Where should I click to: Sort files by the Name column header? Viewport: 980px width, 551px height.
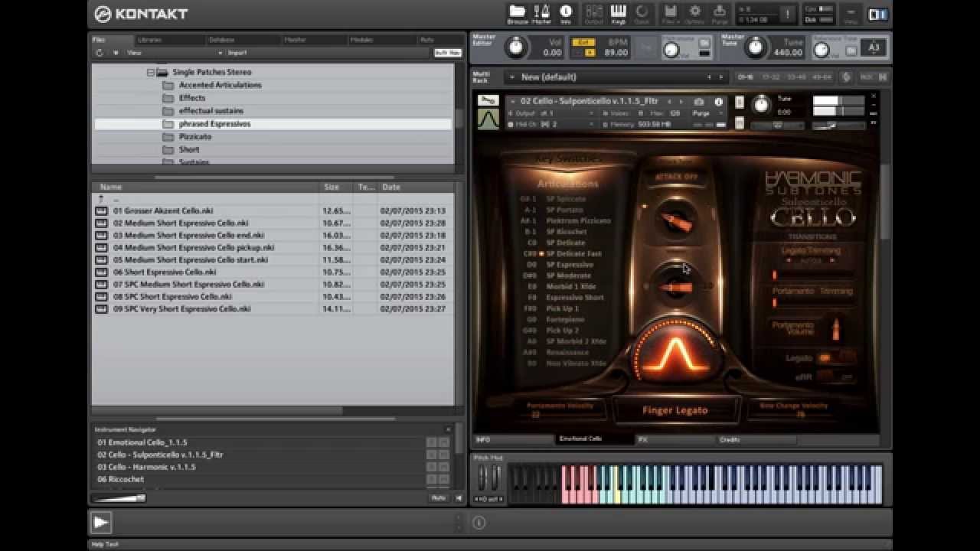tap(205, 187)
